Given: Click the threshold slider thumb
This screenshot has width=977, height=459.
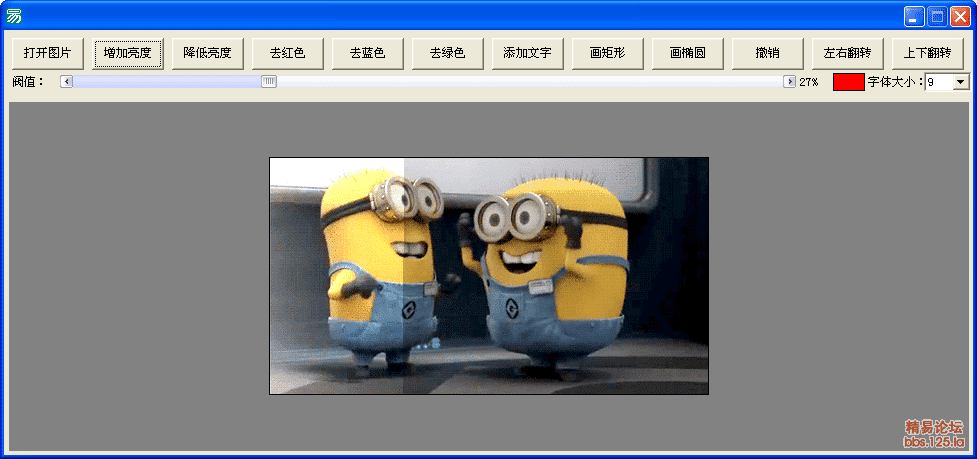Looking at the screenshot, I should (269, 82).
